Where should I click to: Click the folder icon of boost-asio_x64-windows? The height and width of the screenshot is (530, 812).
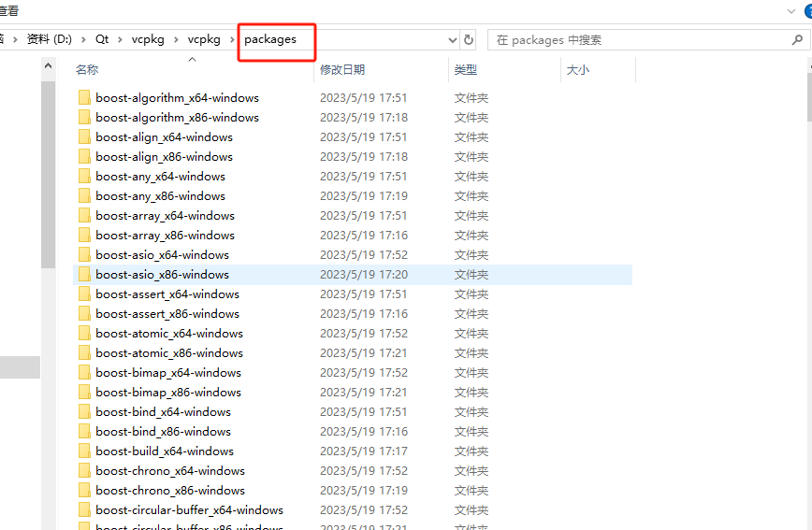[x=84, y=255]
